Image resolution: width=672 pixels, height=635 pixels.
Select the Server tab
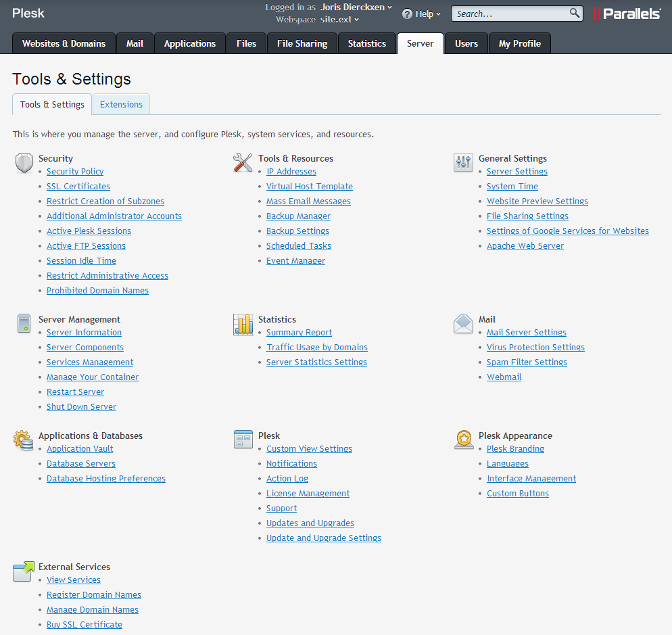point(421,43)
